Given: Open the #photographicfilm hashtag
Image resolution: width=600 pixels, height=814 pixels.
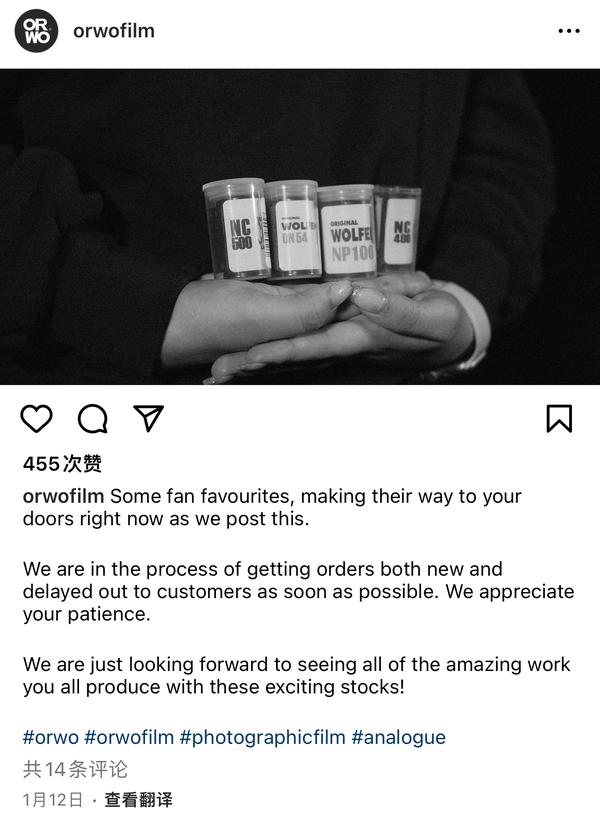Looking at the screenshot, I should (x=262, y=738).
